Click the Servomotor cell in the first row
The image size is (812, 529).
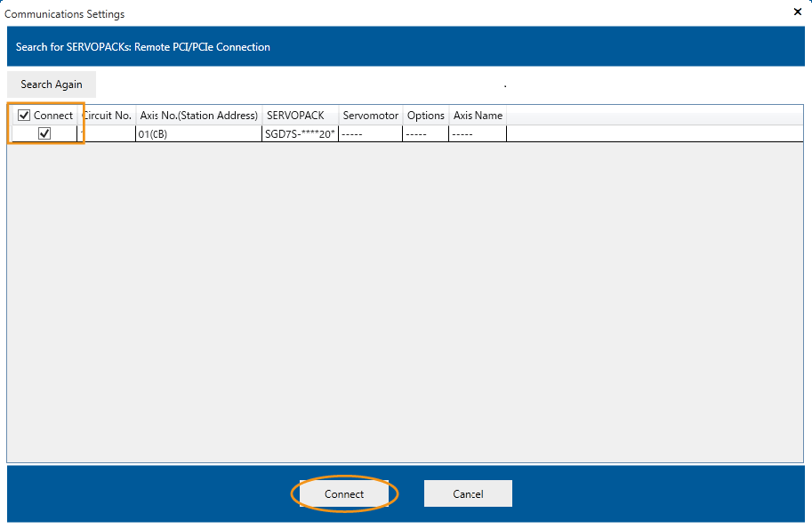point(370,134)
